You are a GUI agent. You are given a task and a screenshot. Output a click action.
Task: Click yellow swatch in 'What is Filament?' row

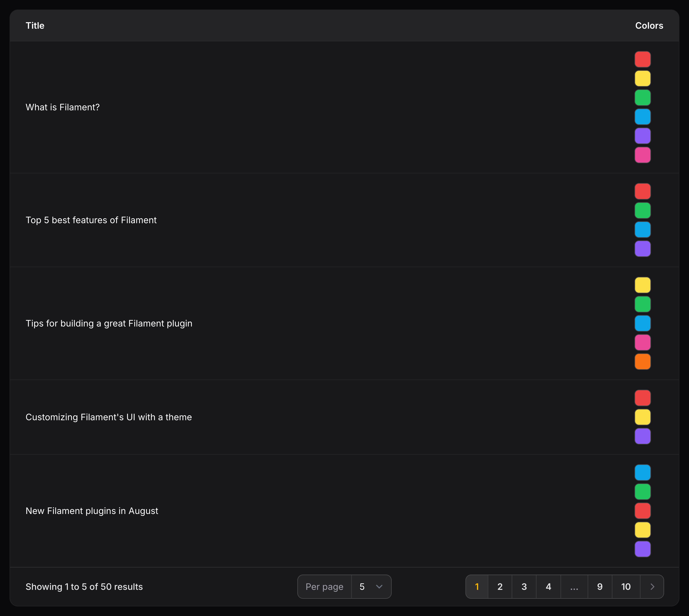pos(643,78)
